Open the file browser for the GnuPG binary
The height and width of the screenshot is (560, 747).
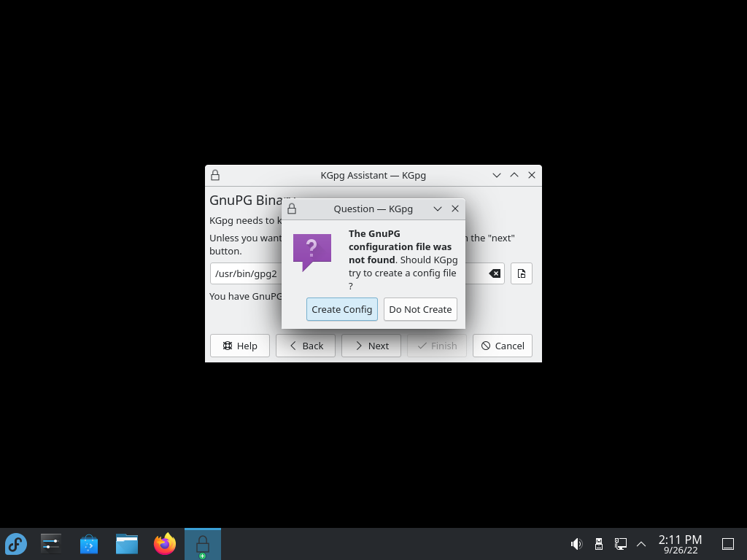tap(521, 273)
